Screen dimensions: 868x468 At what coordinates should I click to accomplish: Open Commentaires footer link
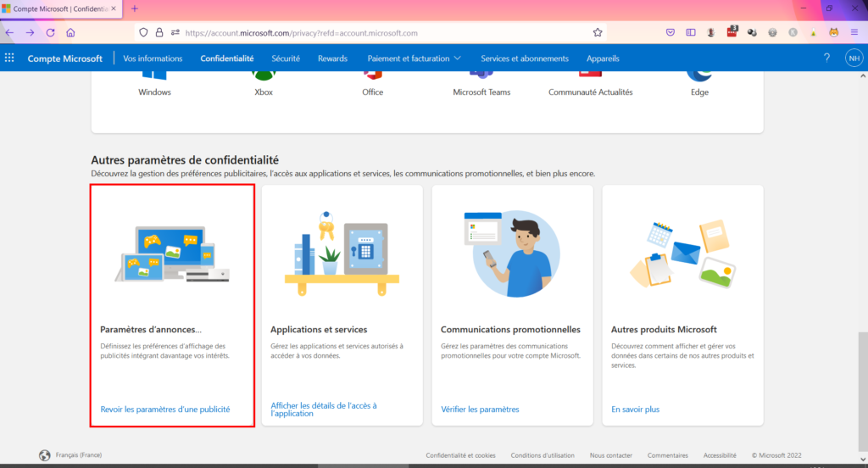[x=668, y=455]
